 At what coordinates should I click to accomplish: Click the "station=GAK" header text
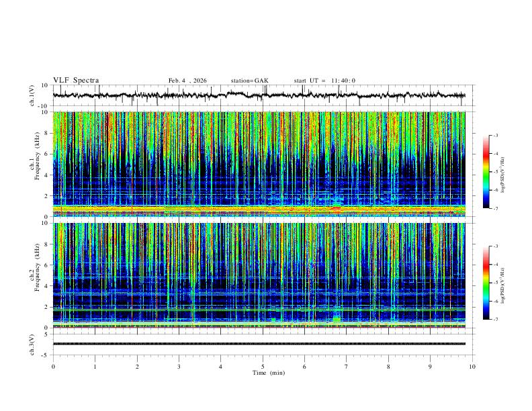[x=249, y=81]
